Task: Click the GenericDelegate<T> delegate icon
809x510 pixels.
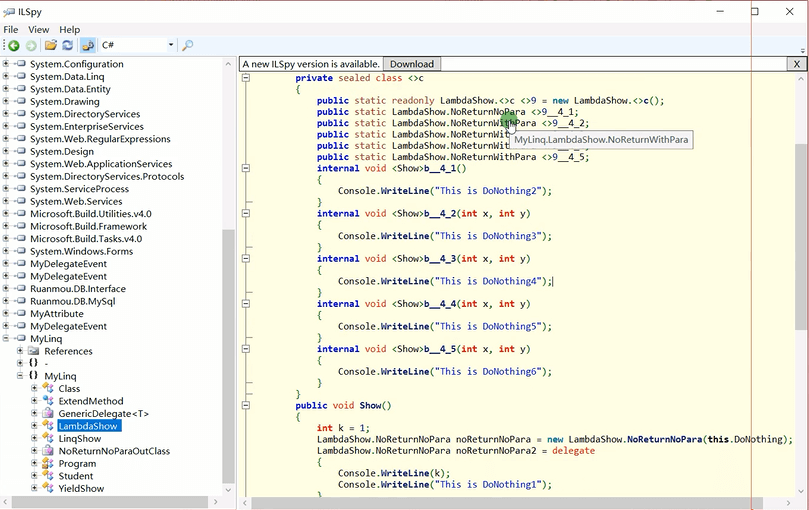Action: coord(47,413)
